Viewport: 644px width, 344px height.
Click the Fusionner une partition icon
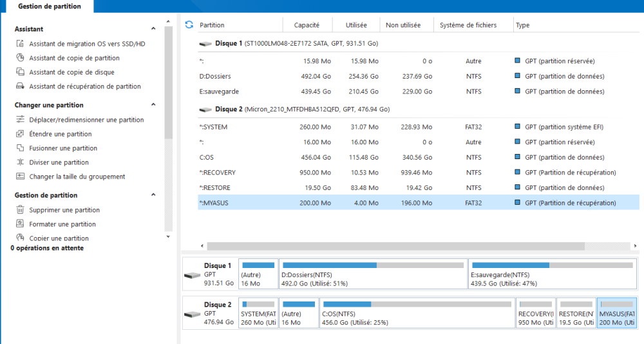[20, 148]
